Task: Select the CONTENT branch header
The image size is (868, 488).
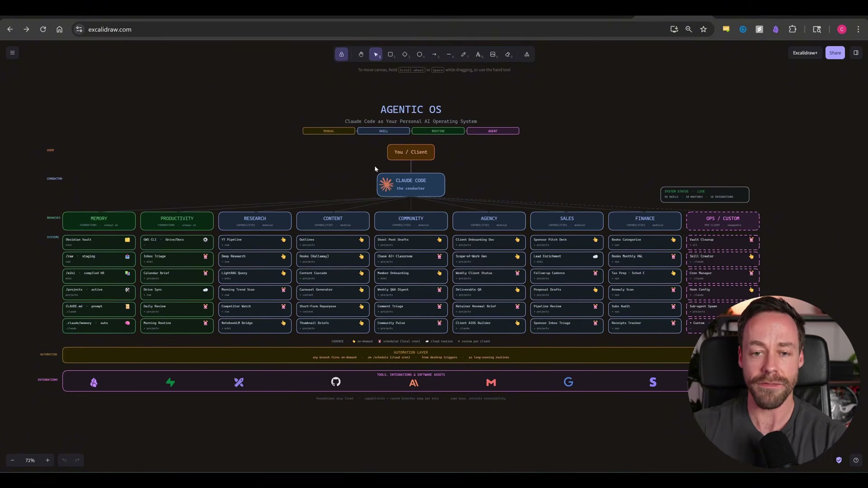Action: [x=333, y=221]
